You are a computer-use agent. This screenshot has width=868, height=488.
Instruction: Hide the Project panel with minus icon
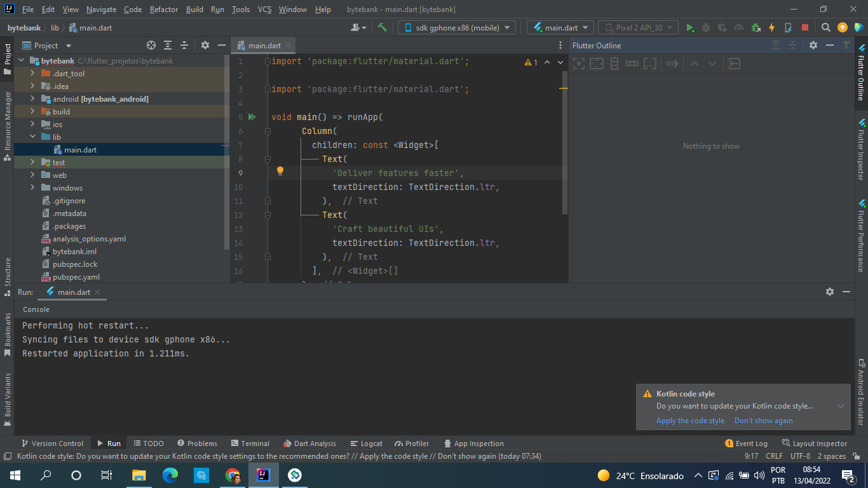tap(221, 45)
